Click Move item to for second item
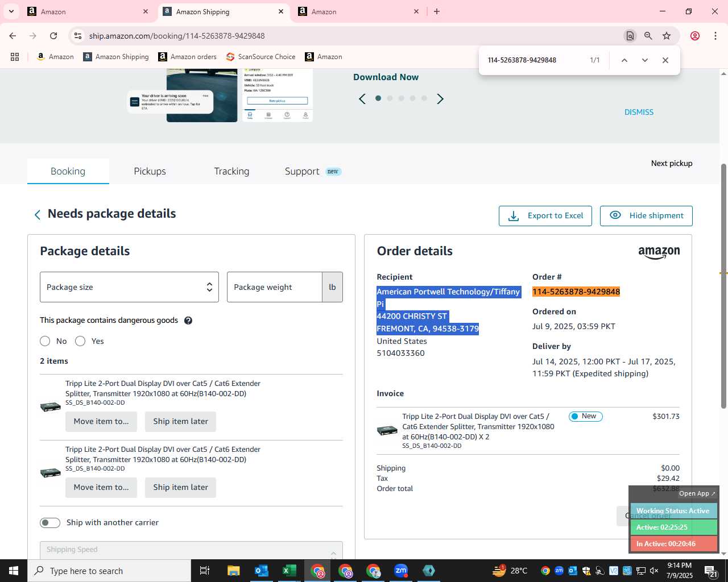Image resolution: width=728 pixels, height=582 pixels. coord(101,488)
